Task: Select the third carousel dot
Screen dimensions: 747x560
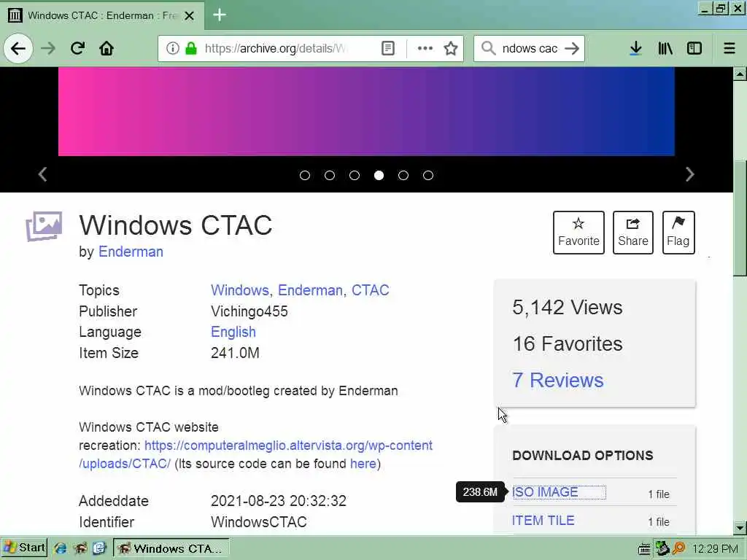Action: [355, 175]
